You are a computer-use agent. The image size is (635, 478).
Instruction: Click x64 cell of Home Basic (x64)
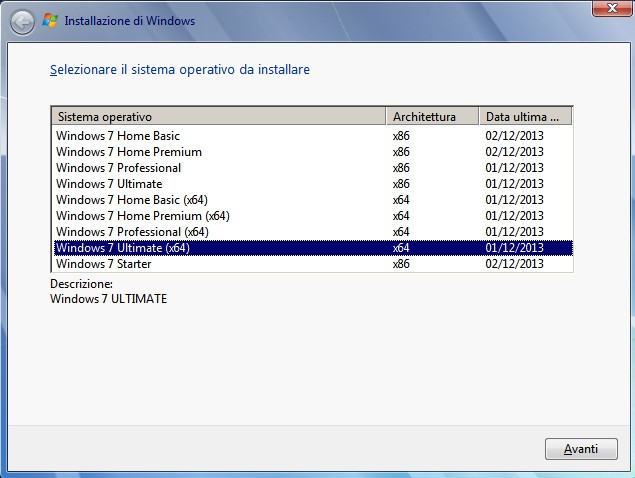point(401,200)
